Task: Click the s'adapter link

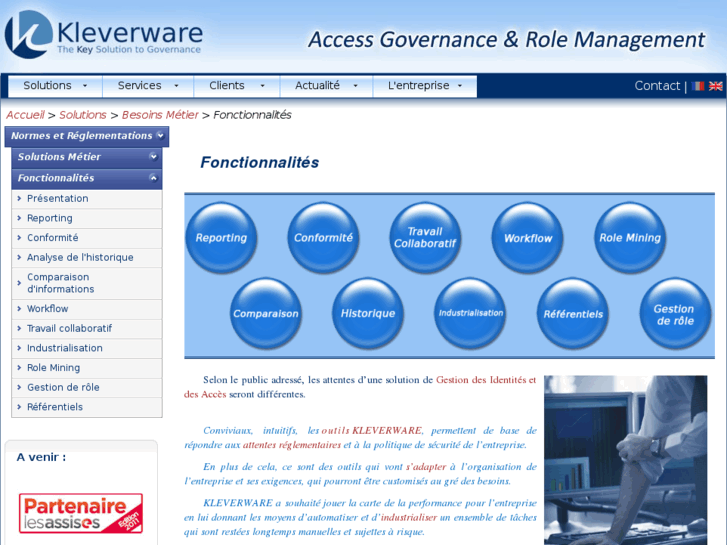Action: 426,467
